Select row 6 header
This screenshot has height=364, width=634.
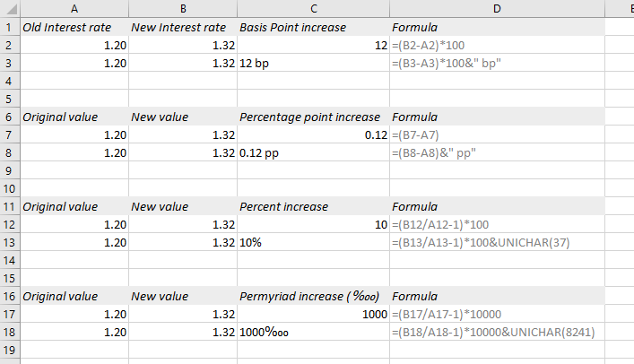click(x=10, y=117)
